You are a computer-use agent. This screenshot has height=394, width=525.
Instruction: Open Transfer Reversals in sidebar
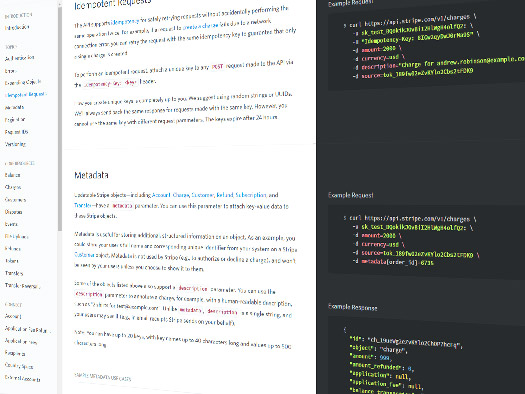point(22,286)
